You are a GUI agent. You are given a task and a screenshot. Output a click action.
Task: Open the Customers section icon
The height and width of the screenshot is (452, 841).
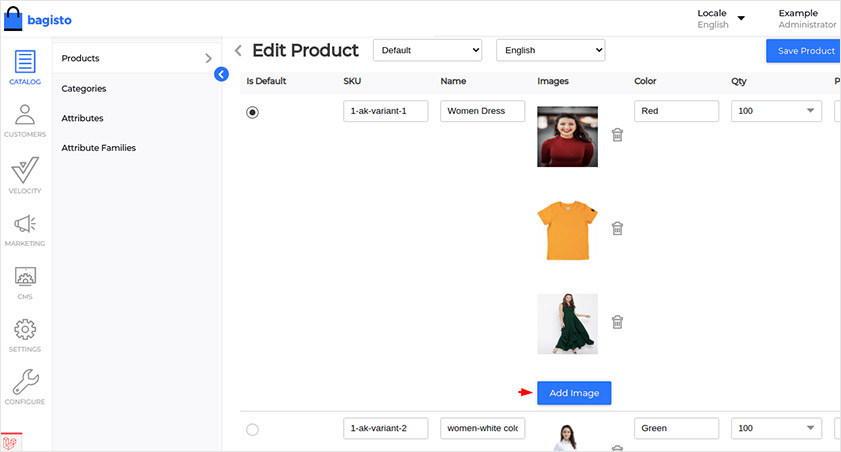(25, 120)
